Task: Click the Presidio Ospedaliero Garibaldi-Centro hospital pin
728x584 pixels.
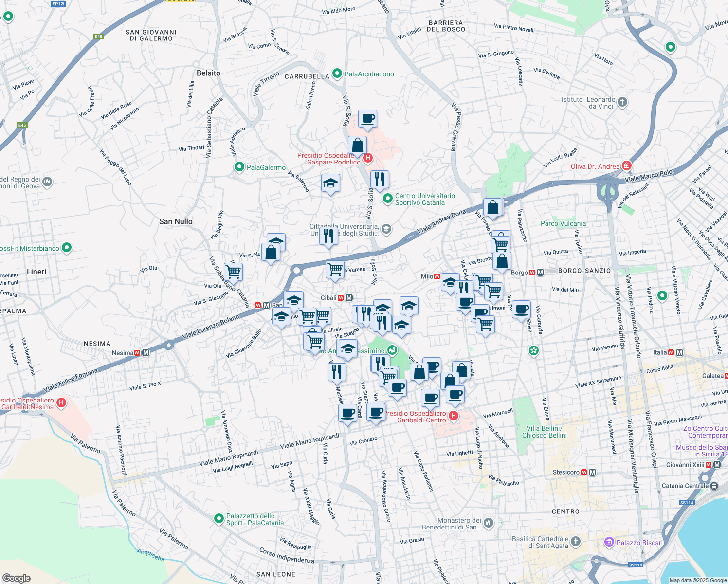Action: tap(454, 416)
